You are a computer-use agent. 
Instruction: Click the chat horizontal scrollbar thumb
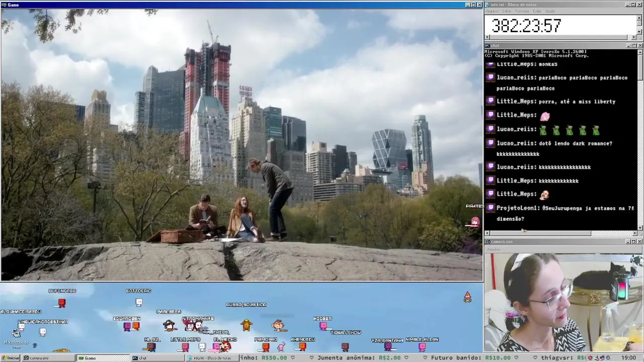[x=540, y=233]
